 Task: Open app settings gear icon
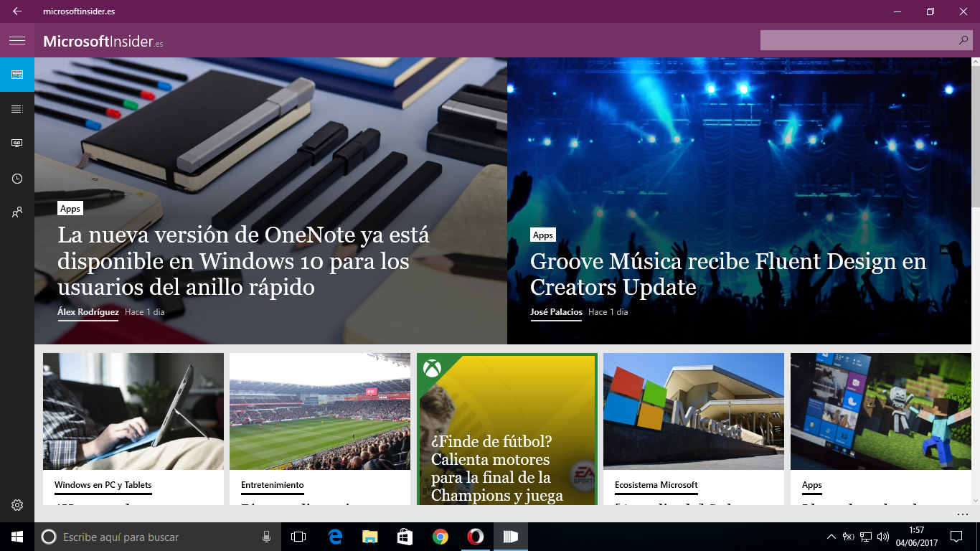tap(17, 505)
